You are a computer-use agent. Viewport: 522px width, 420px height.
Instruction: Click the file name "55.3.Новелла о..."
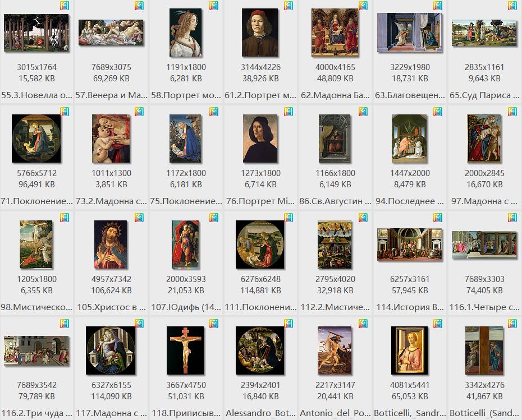pyautogui.click(x=36, y=95)
